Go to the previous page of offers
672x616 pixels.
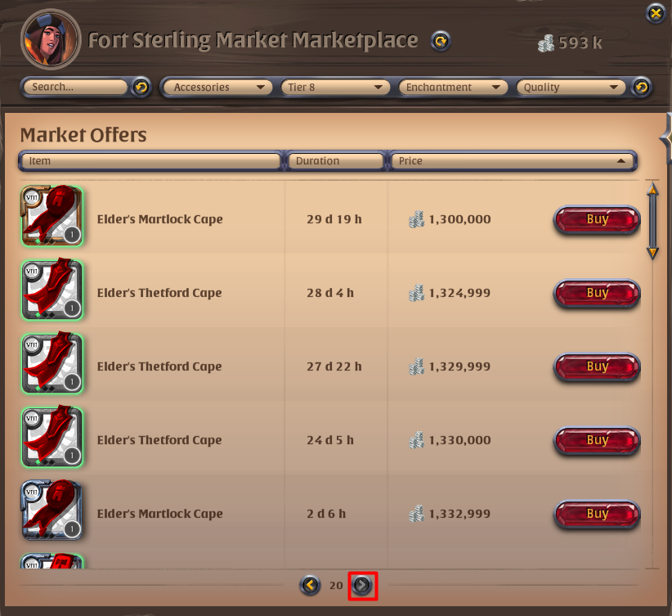pyautogui.click(x=310, y=585)
